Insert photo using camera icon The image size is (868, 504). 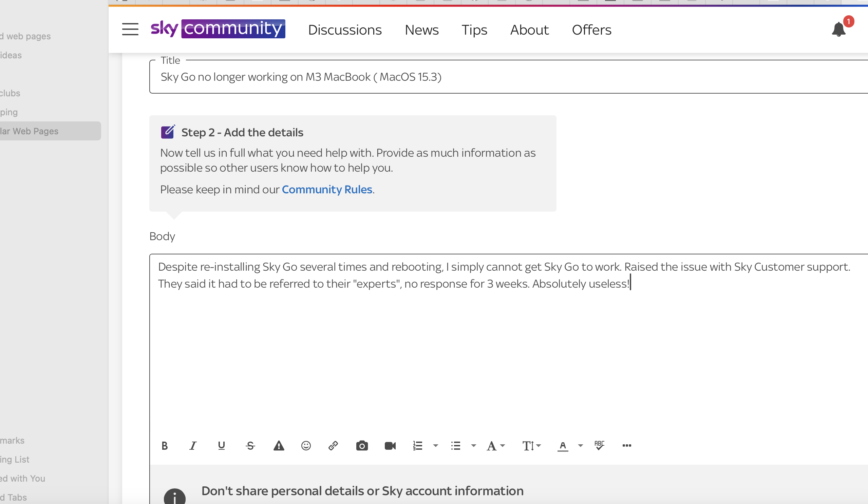tap(362, 446)
